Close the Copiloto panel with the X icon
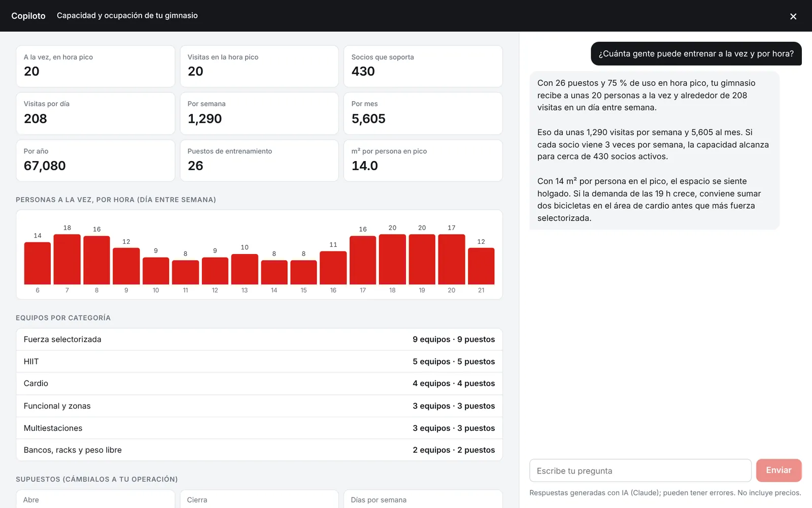The width and height of the screenshot is (812, 508). point(793,16)
